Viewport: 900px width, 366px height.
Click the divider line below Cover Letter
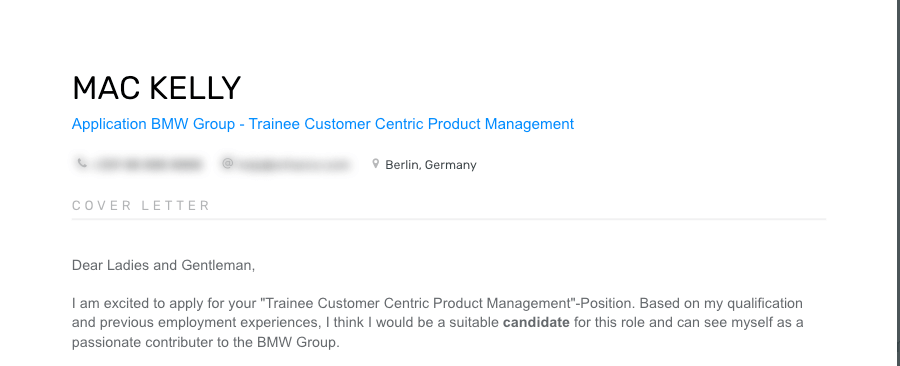click(448, 219)
